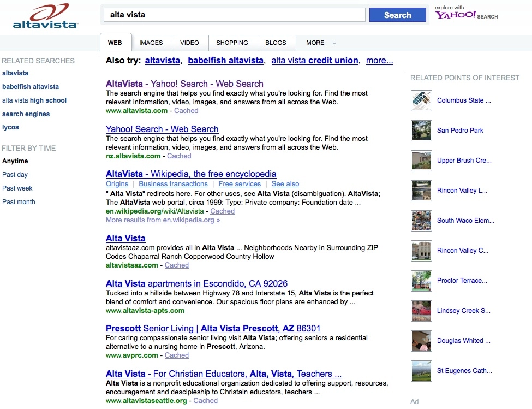
Task: Open 'Alta Vista - For Christian Educators' result
Action: 224,374
